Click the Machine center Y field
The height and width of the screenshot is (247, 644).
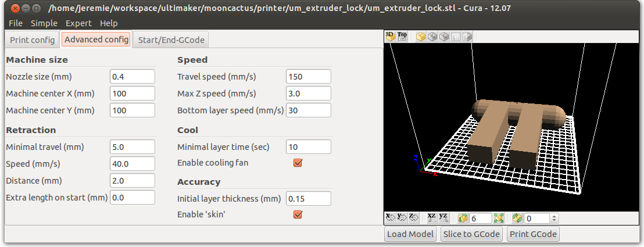[x=133, y=110]
